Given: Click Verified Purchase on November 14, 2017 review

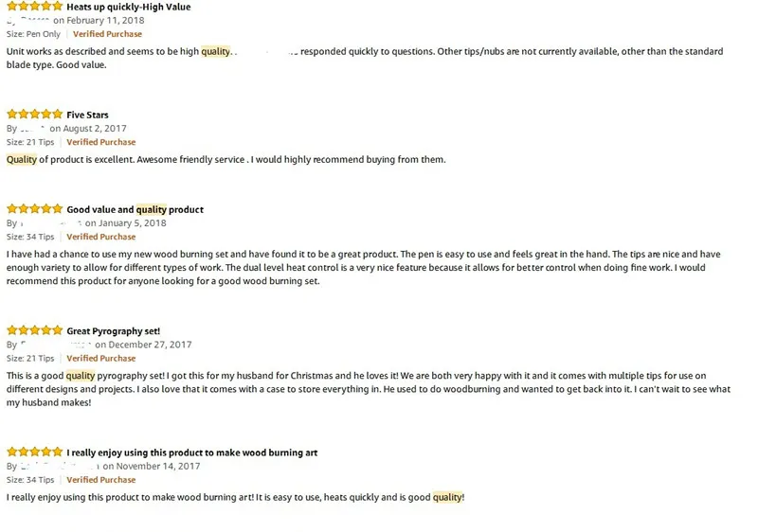Looking at the screenshot, I should 101,480.
